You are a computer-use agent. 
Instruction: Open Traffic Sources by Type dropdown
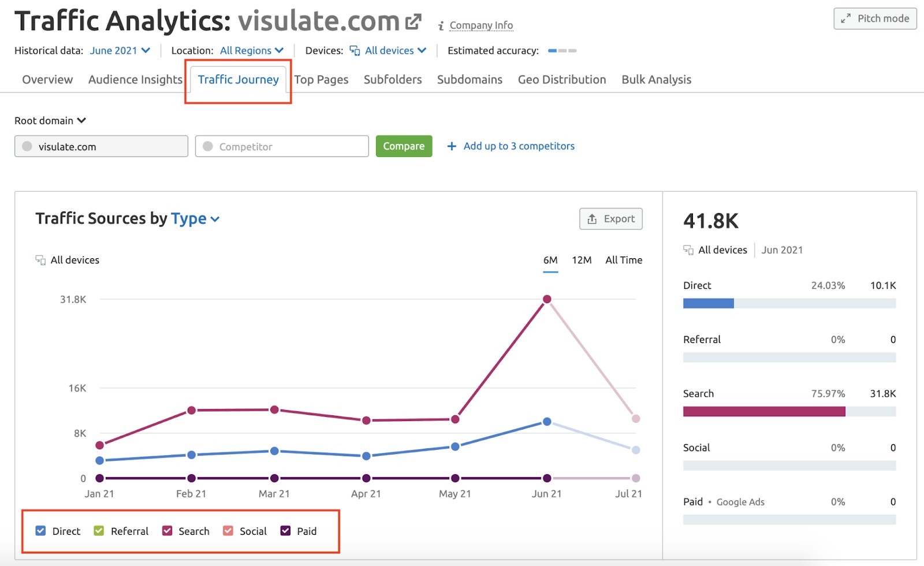[195, 218]
